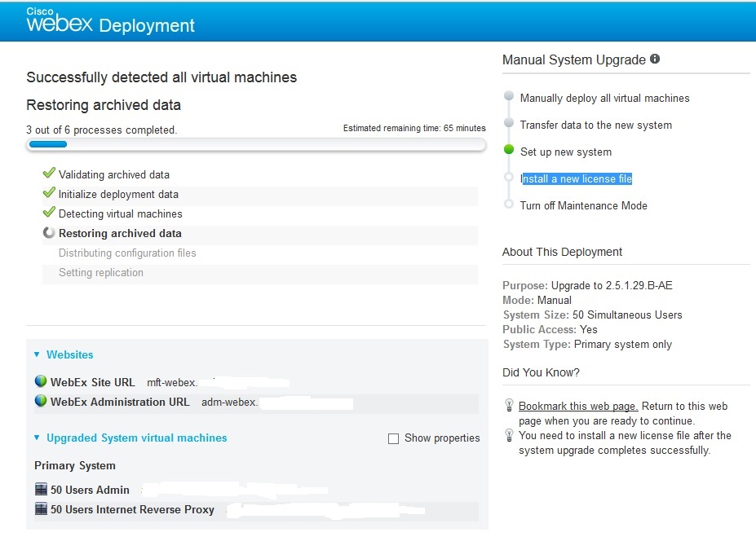Click the globe icon for WebEx Administration URL
Image resolution: width=756 pixels, height=550 pixels.
click(41, 400)
